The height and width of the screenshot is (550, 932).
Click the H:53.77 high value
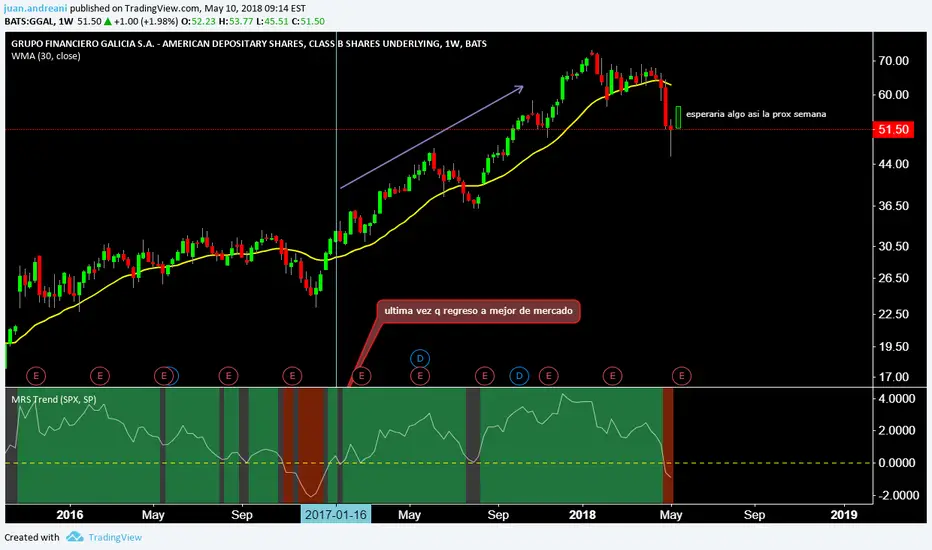[236, 21]
